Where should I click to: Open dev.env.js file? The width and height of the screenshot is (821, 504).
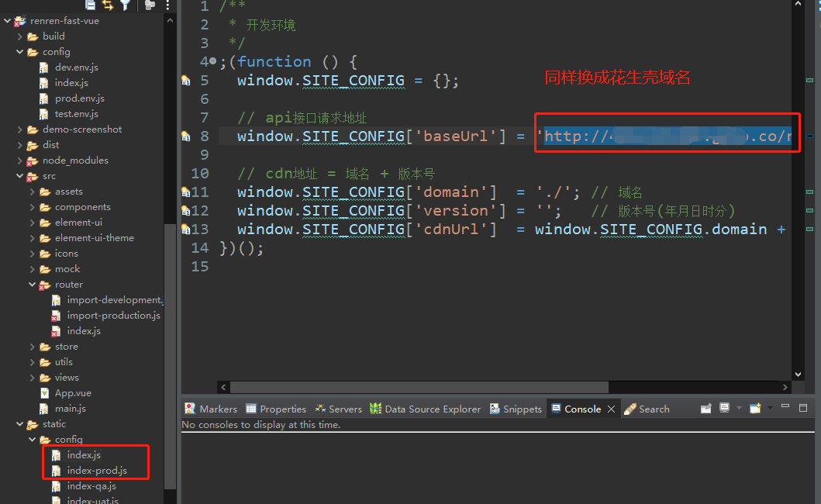(77, 67)
